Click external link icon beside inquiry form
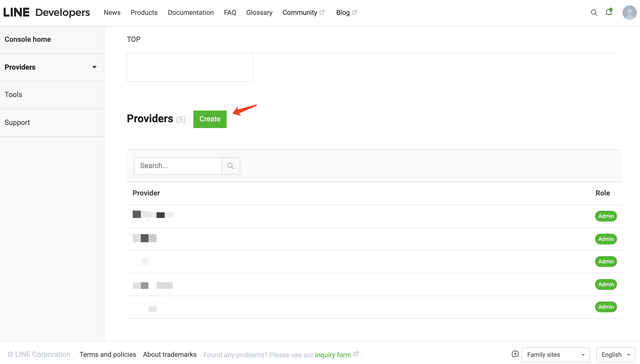The width and height of the screenshot is (640, 364). (x=356, y=354)
